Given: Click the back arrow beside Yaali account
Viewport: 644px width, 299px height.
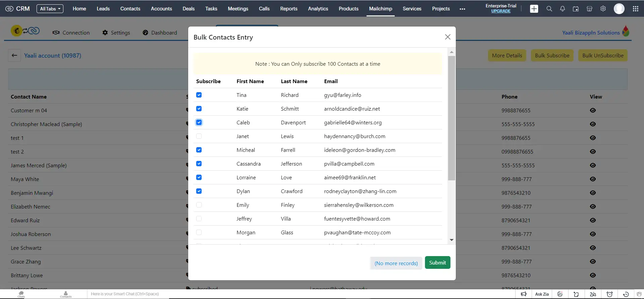Looking at the screenshot, I should point(14,55).
